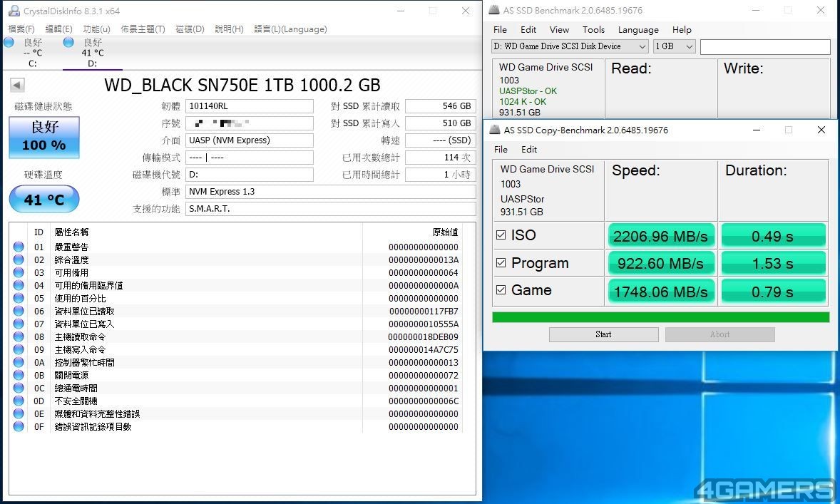Click status orb for attribute 03 可用備用
Screen dimensions: 840x504
click(x=19, y=272)
